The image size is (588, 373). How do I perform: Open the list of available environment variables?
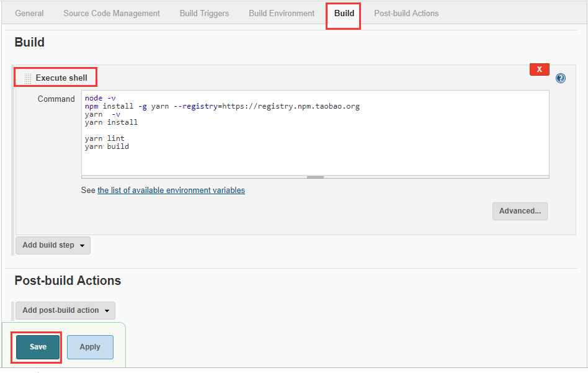(171, 191)
